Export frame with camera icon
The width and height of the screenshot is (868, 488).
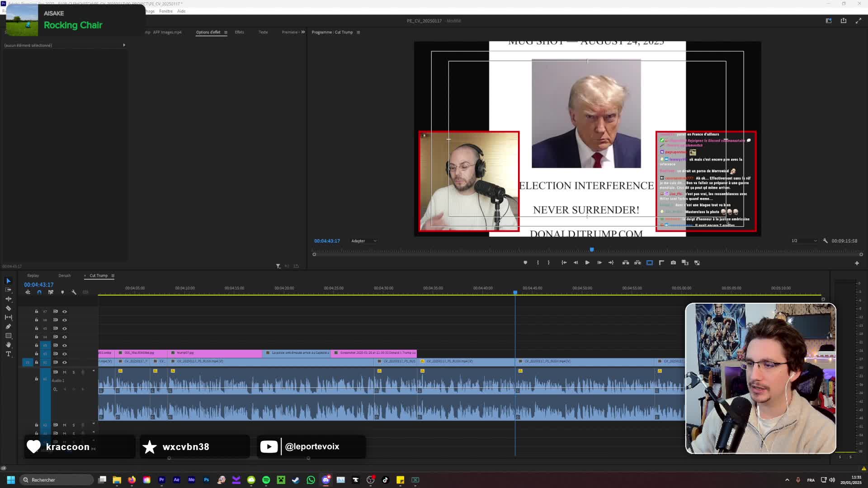673,263
